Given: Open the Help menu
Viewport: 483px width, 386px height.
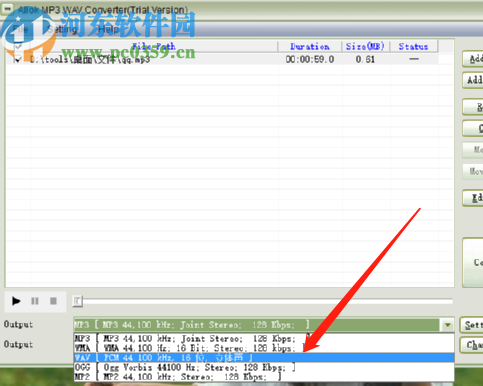Looking at the screenshot, I should pos(108,30).
